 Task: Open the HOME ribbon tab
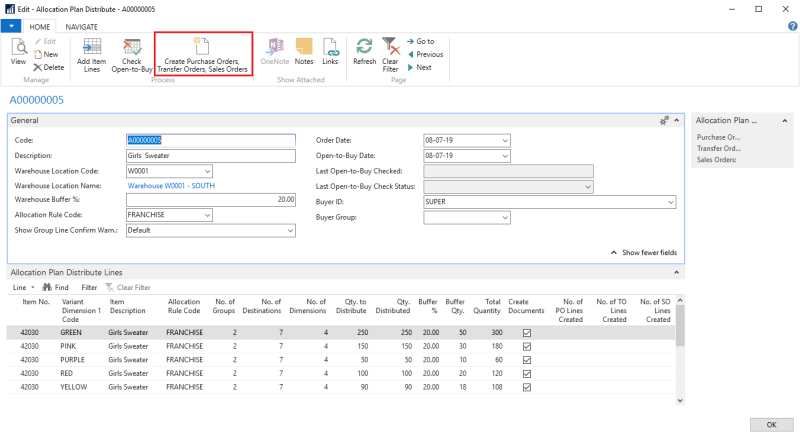pos(40,26)
